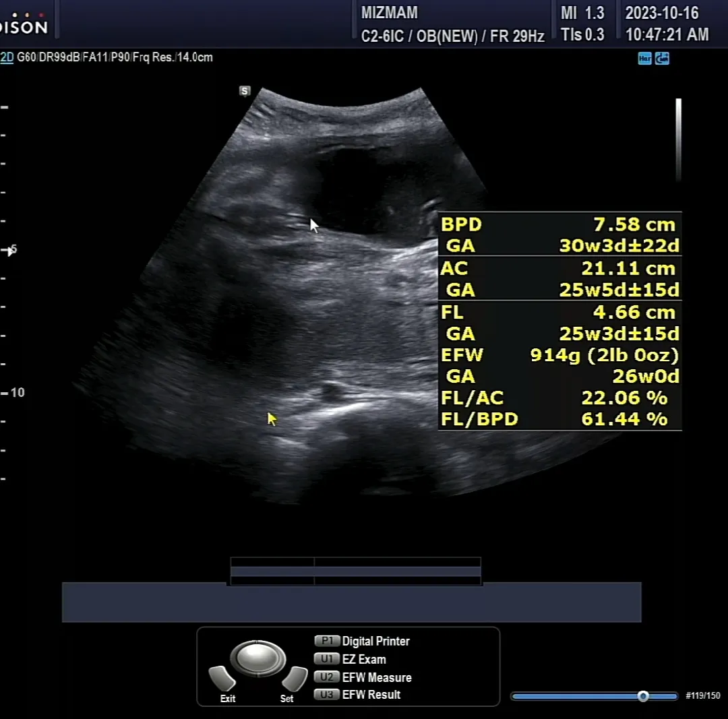Select P1 Digital Printer
Viewport: 728px width, 719px height.
click(x=362, y=641)
